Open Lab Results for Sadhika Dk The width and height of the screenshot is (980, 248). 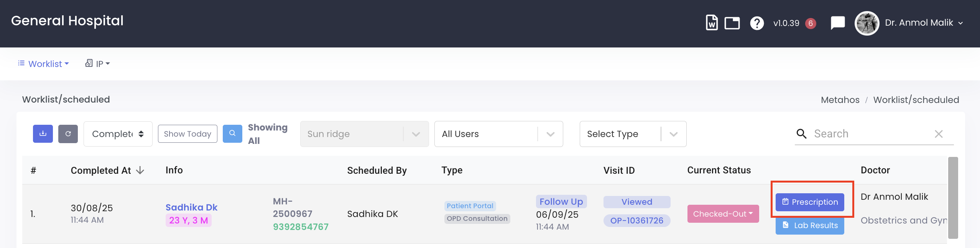pos(810,225)
